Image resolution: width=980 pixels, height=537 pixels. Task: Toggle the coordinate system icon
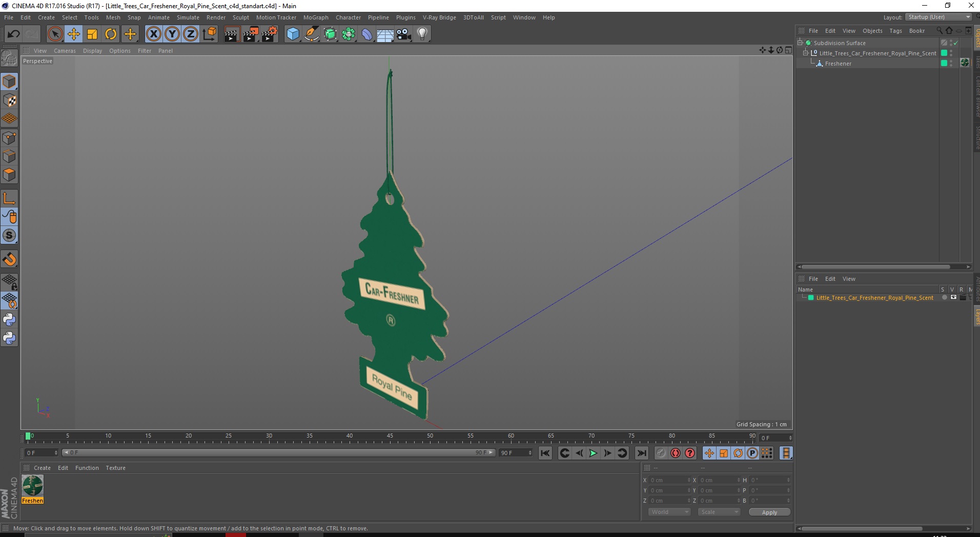pos(209,34)
